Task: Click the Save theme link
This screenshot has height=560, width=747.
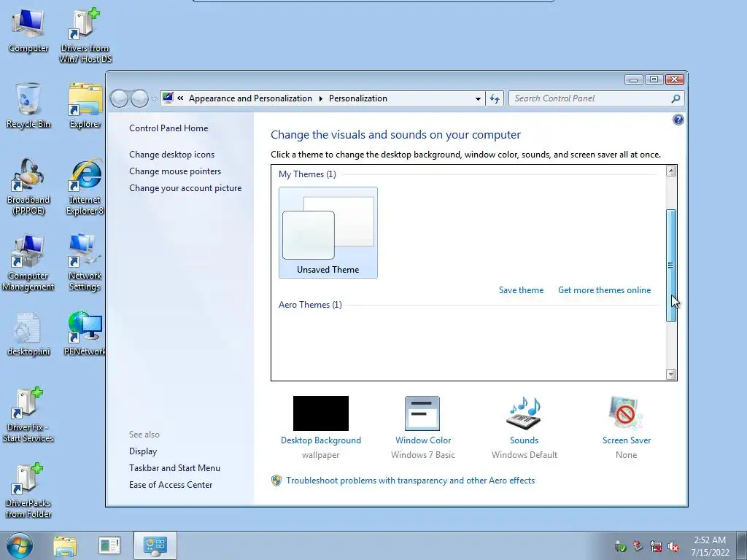Action: pyautogui.click(x=521, y=290)
